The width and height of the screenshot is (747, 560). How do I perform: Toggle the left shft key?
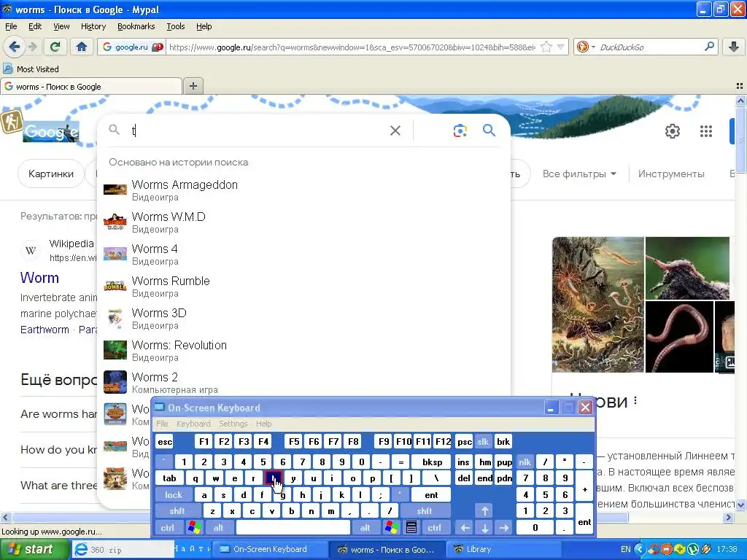click(177, 511)
